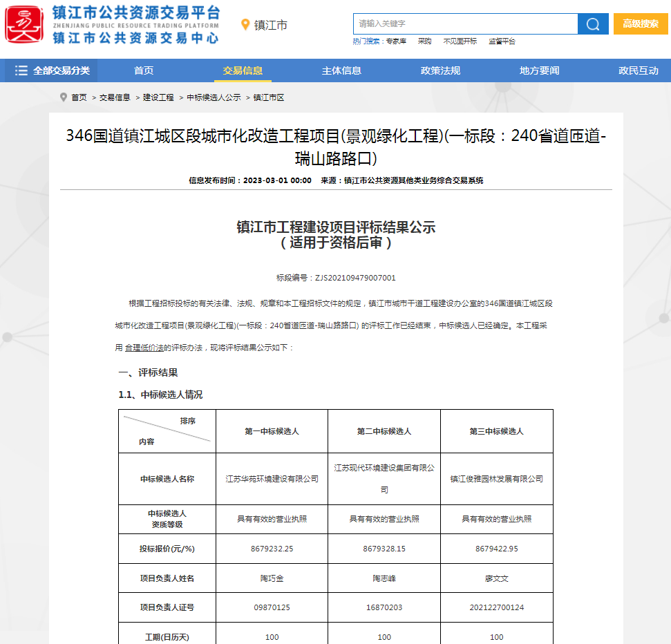
Task: Follow breadcrumb link 建设工程
Action: pyautogui.click(x=158, y=97)
